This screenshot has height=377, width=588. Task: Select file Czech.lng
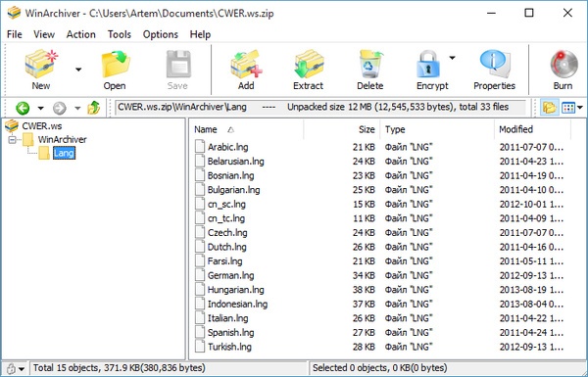(x=227, y=233)
